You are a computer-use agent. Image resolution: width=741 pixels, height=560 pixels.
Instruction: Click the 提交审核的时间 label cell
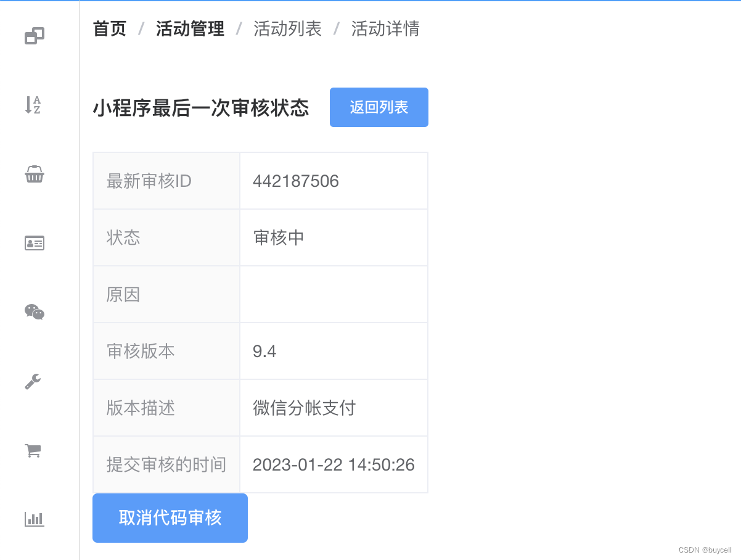click(166, 464)
